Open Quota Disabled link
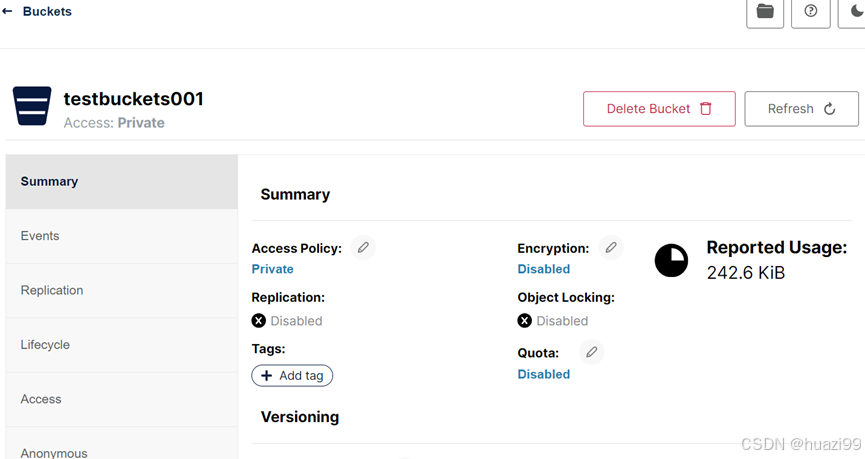The image size is (865, 459). (543, 374)
